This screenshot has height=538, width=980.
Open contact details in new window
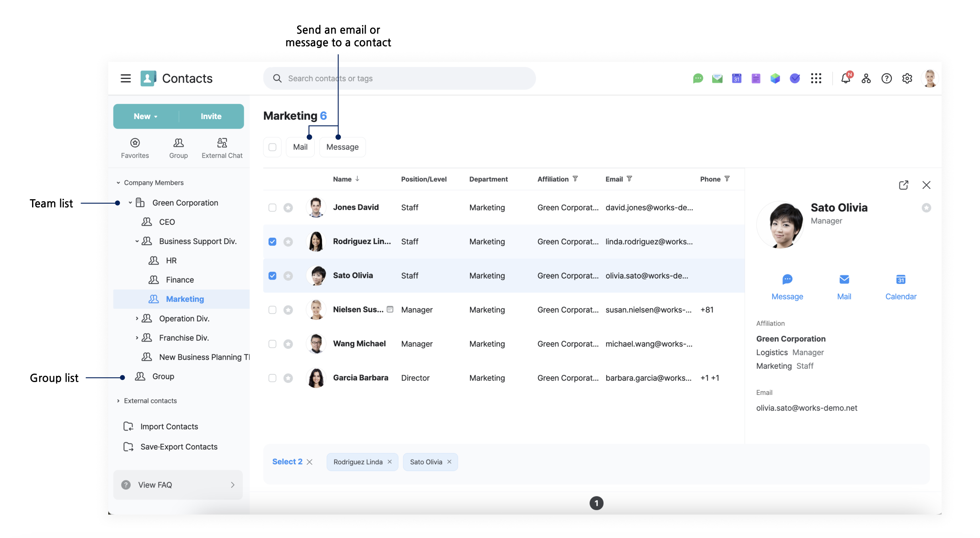pyautogui.click(x=903, y=185)
